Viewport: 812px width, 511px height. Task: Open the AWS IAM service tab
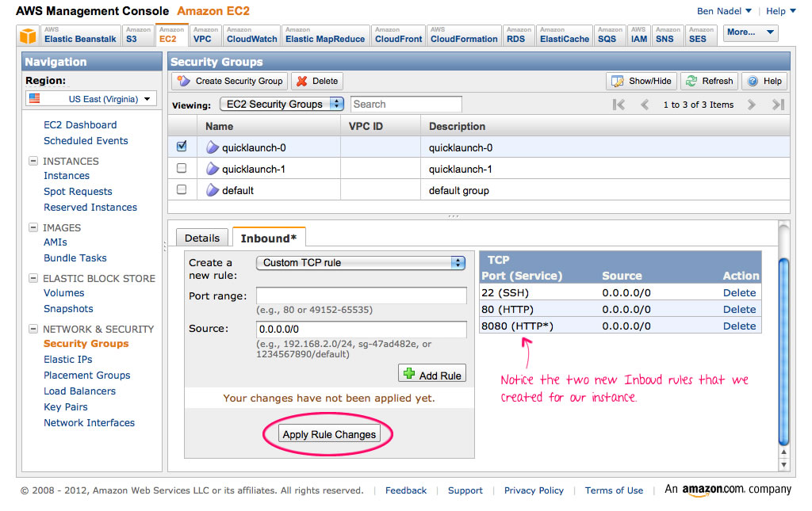coord(639,35)
